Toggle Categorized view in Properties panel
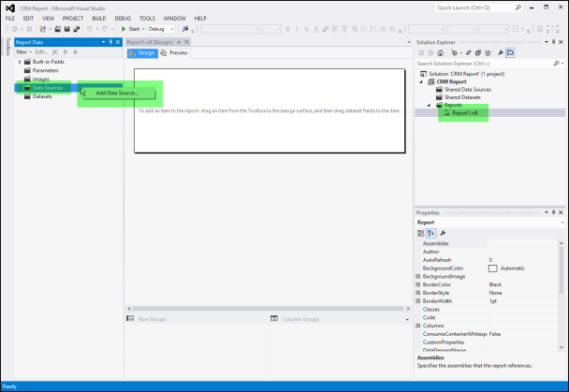Screen dimensions: 569x392 coord(421,233)
